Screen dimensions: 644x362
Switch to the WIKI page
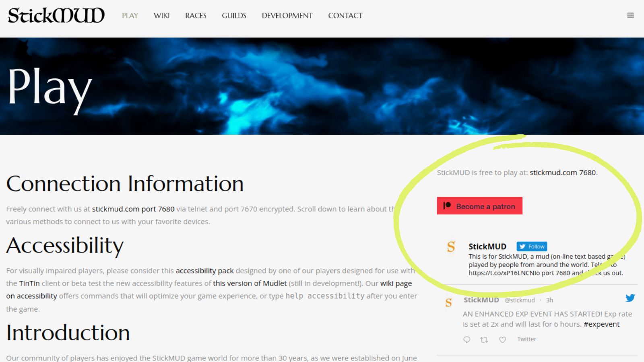click(x=161, y=16)
